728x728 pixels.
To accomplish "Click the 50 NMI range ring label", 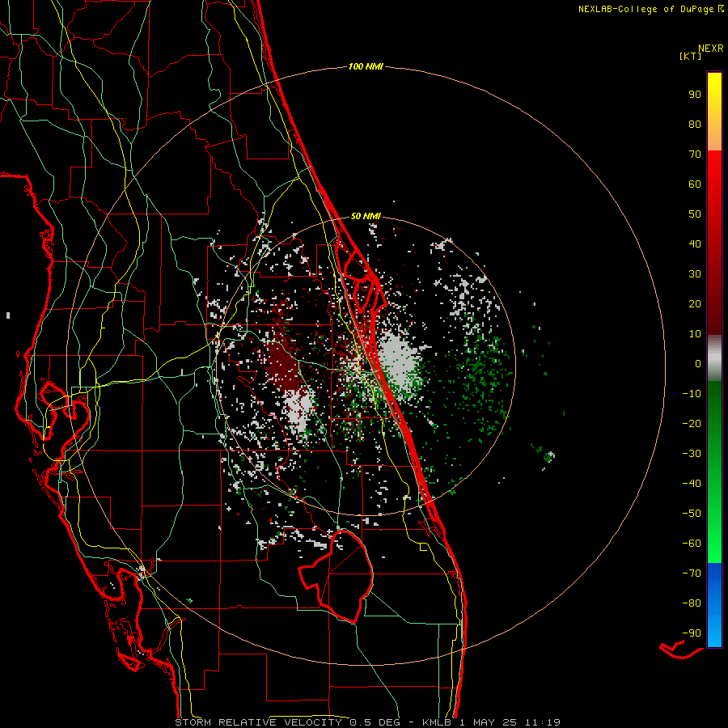I will tap(366, 216).
